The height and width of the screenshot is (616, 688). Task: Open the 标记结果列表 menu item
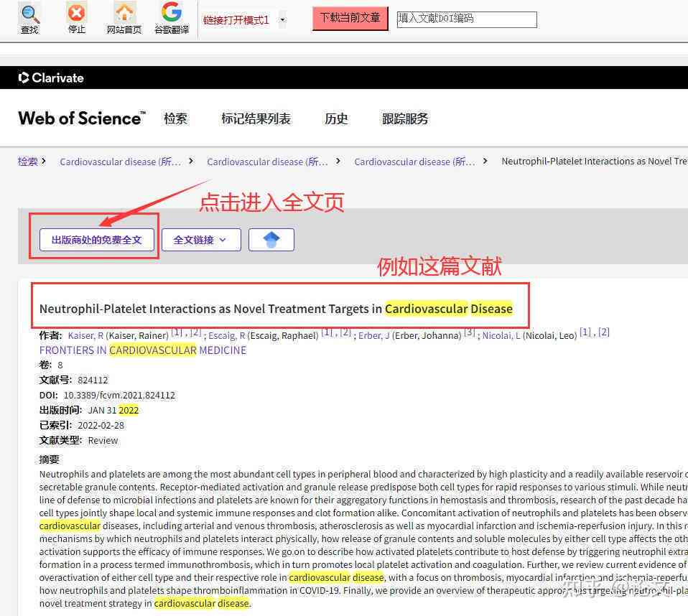point(256,118)
